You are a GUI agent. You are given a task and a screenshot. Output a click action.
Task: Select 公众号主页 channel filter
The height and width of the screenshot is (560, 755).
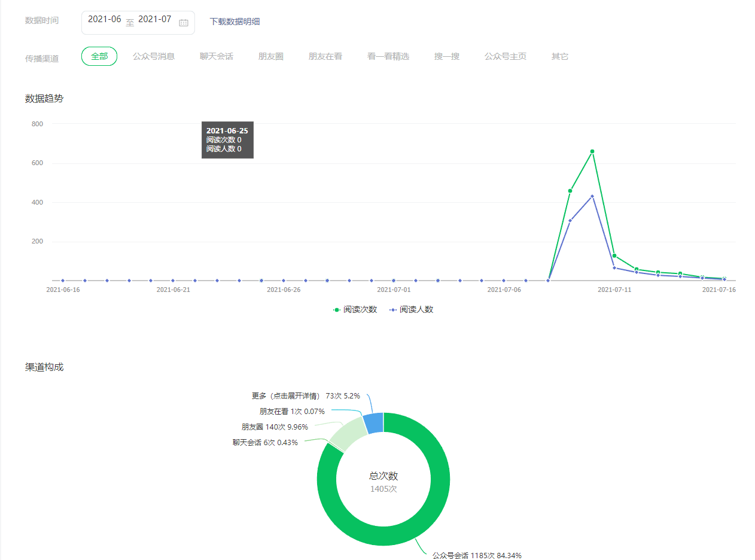(x=506, y=57)
